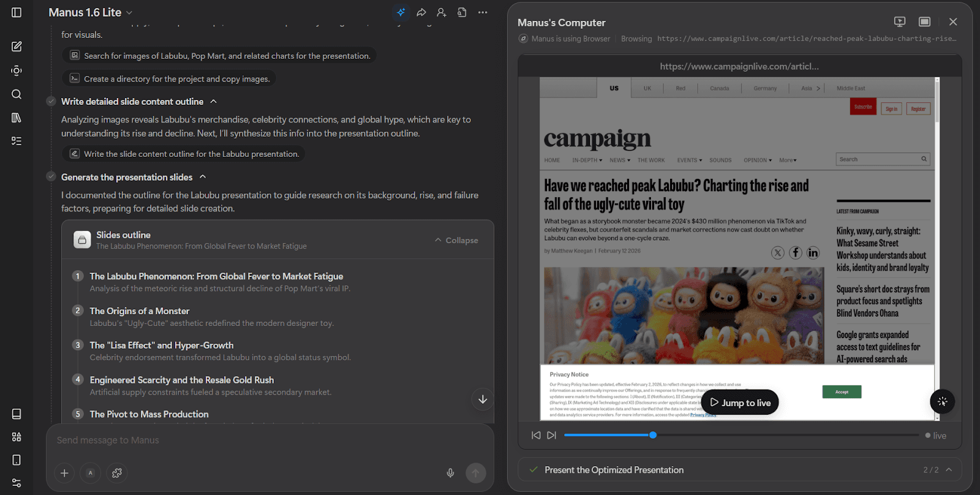
Task: Click the add attachment plus button
Action: [64, 473]
